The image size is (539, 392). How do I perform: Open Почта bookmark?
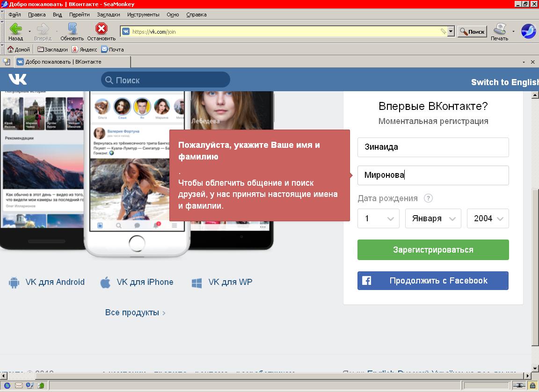click(x=112, y=50)
